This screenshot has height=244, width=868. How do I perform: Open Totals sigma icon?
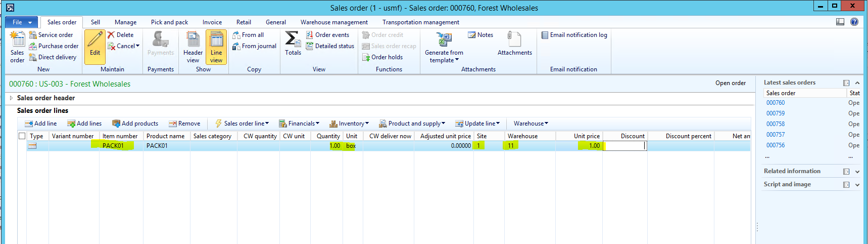pyautogui.click(x=293, y=39)
